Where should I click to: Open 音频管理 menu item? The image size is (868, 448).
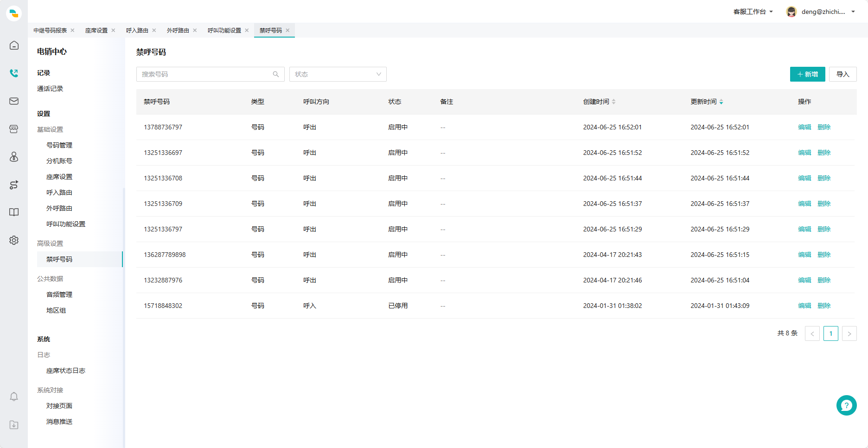pos(59,294)
